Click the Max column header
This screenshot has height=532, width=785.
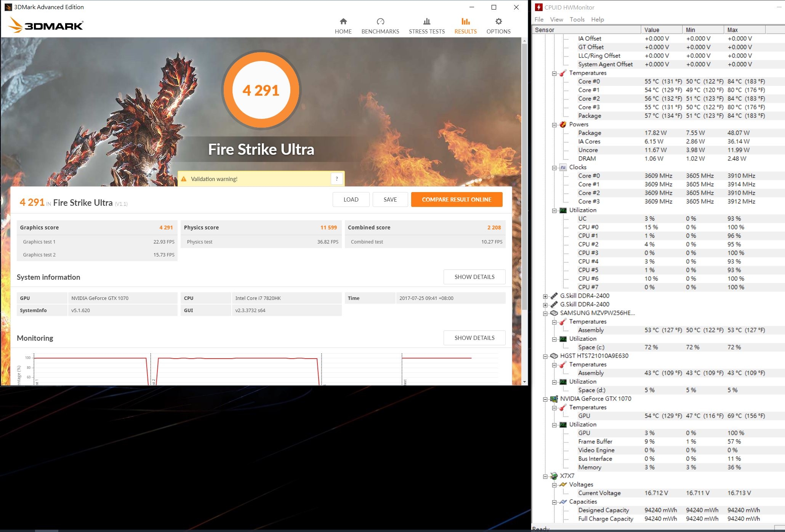click(745, 30)
